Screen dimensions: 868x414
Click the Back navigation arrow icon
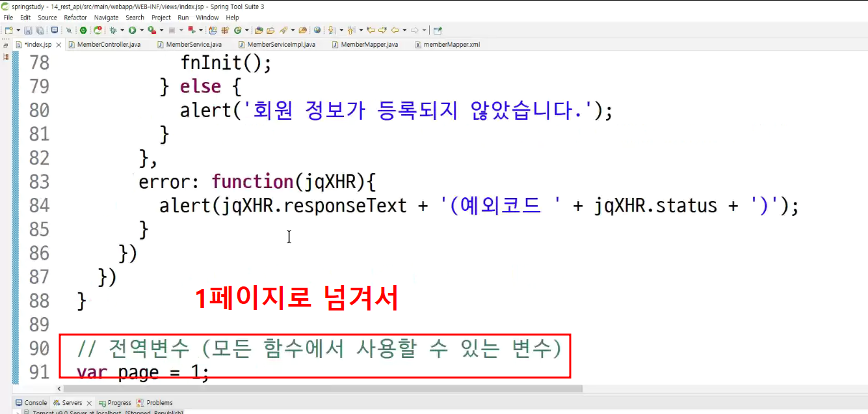pos(395,30)
